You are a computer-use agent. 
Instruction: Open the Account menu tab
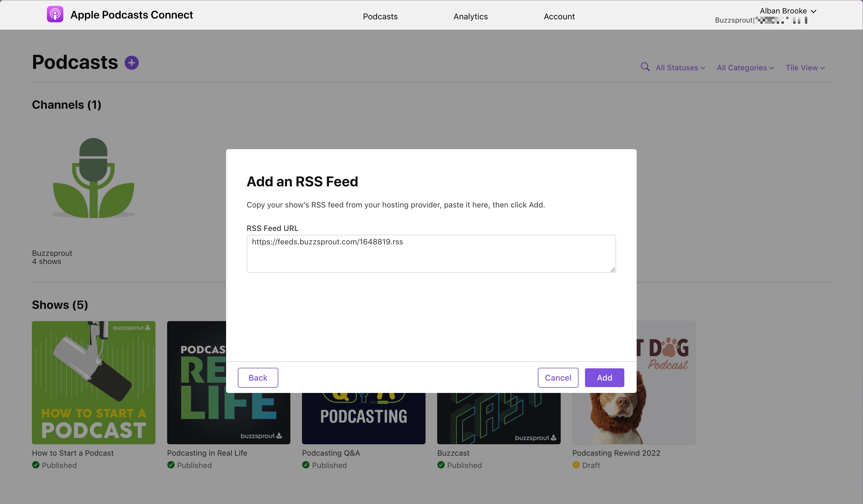(559, 16)
